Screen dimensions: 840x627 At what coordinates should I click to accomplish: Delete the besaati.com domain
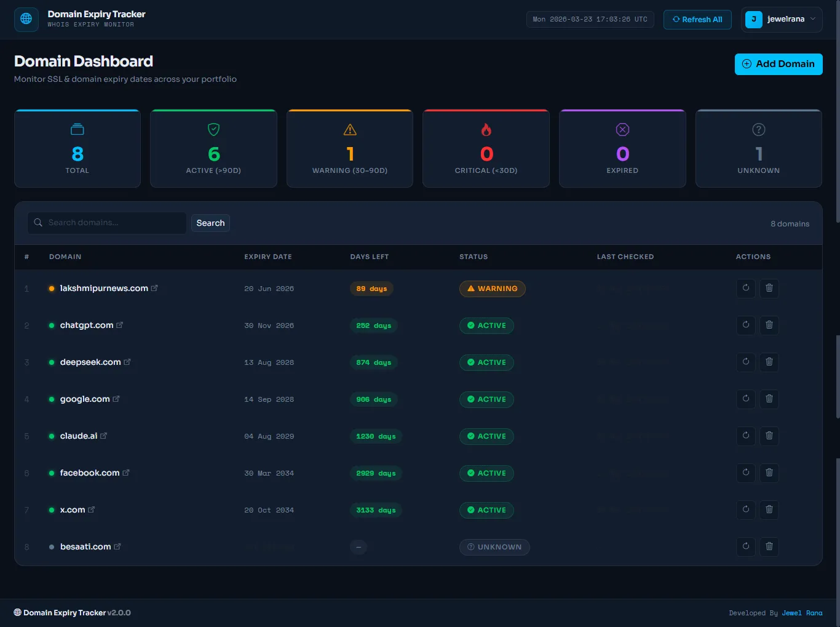coord(769,546)
